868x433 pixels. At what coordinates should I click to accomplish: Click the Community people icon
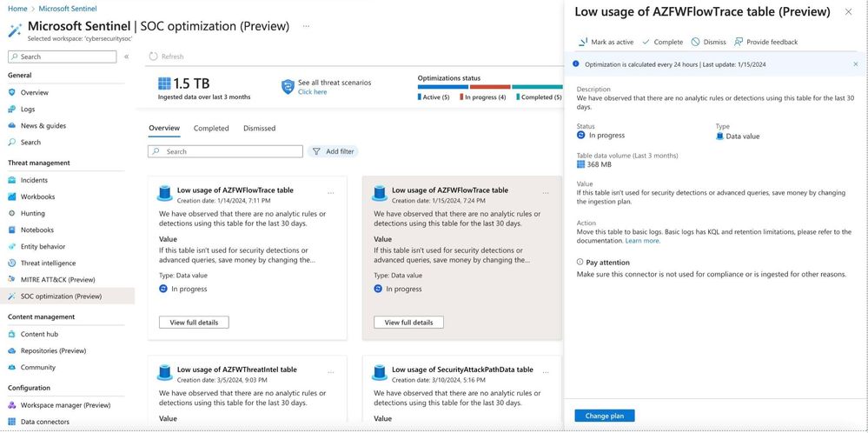point(11,367)
